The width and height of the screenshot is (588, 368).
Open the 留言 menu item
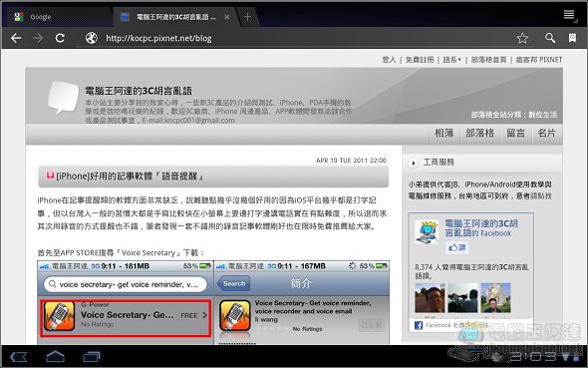[x=515, y=134]
